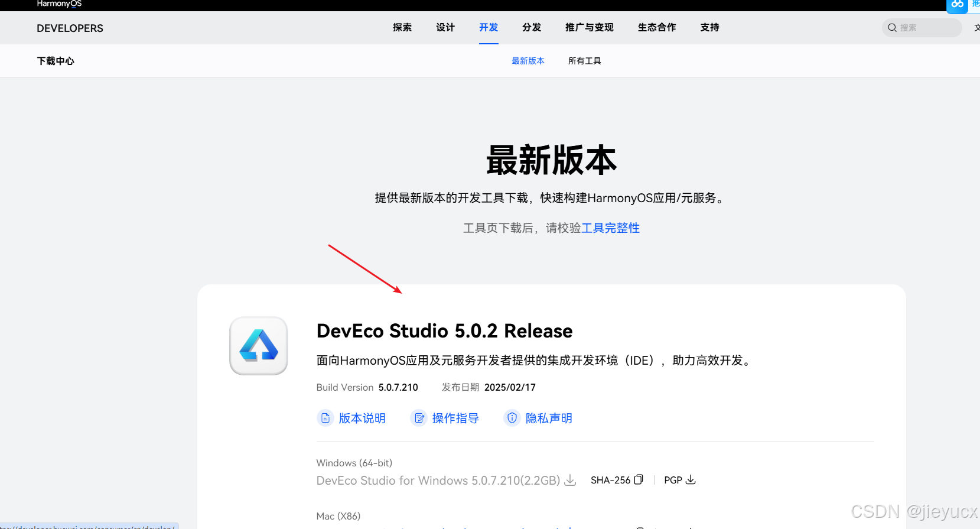980x529 pixels.
Task: Copy the SHA-256 hash via copy icon
Action: point(639,479)
